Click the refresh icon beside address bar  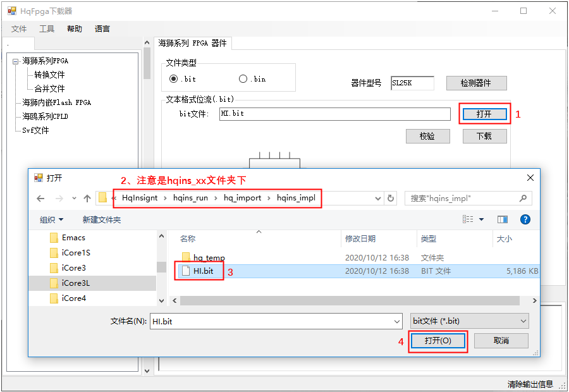pyautogui.click(x=391, y=199)
